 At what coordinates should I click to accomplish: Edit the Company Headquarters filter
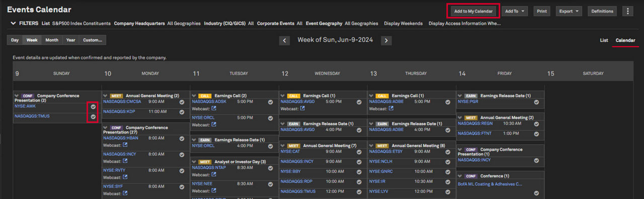click(157, 23)
